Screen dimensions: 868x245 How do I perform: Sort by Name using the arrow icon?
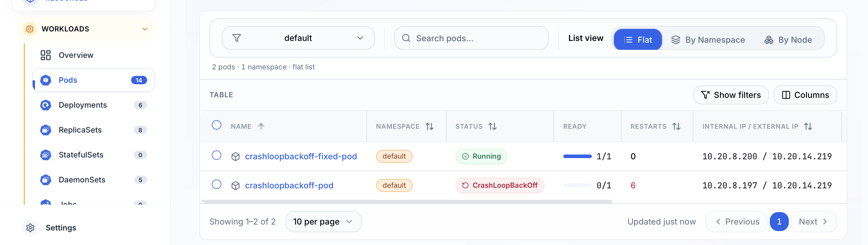pyautogui.click(x=261, y=126)
